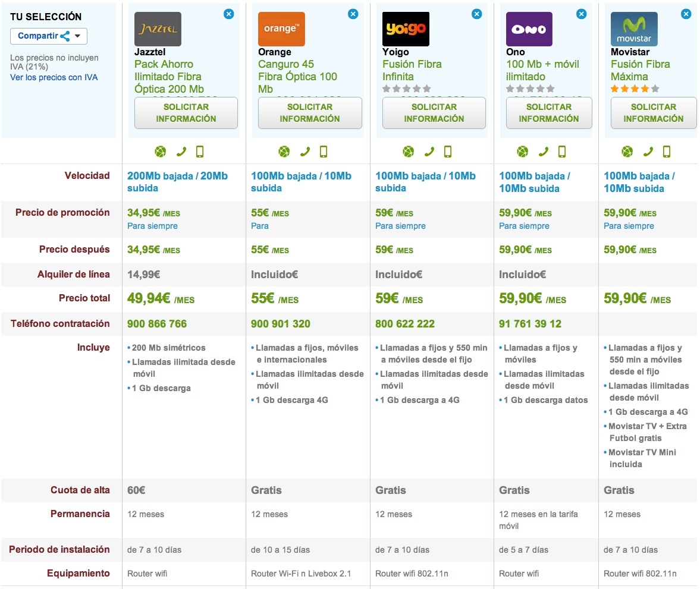The width and height of the screenshot is (700, 589).
Task: Open Ono 100 Mb + móvil ilimitado link
Action: (542, 71)
